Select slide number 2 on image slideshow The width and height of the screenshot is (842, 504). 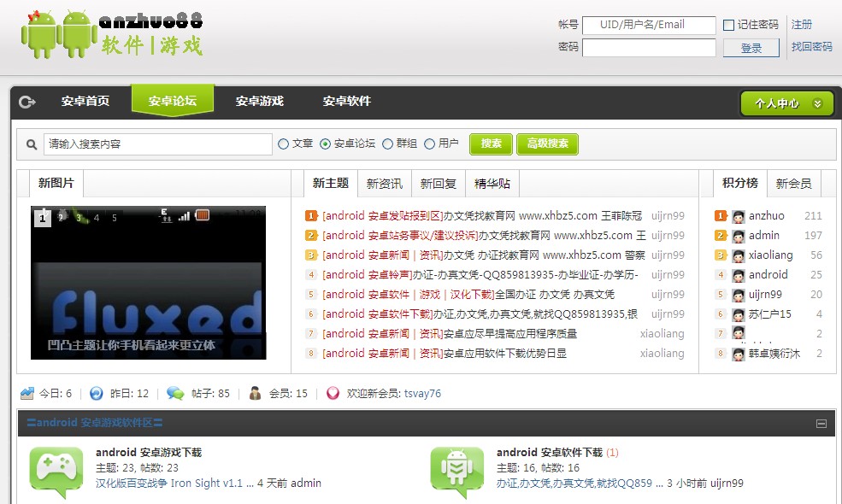click(x=61, y=217)
